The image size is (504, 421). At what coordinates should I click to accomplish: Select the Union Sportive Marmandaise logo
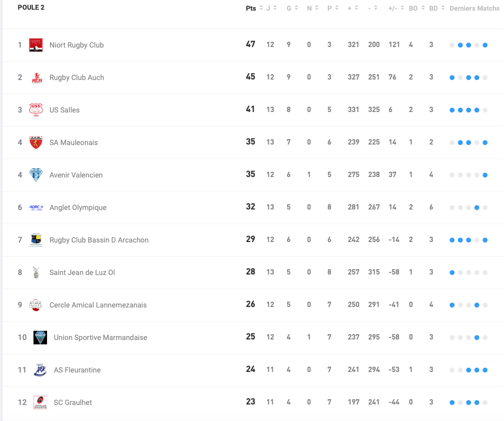[x=40, y=338]
